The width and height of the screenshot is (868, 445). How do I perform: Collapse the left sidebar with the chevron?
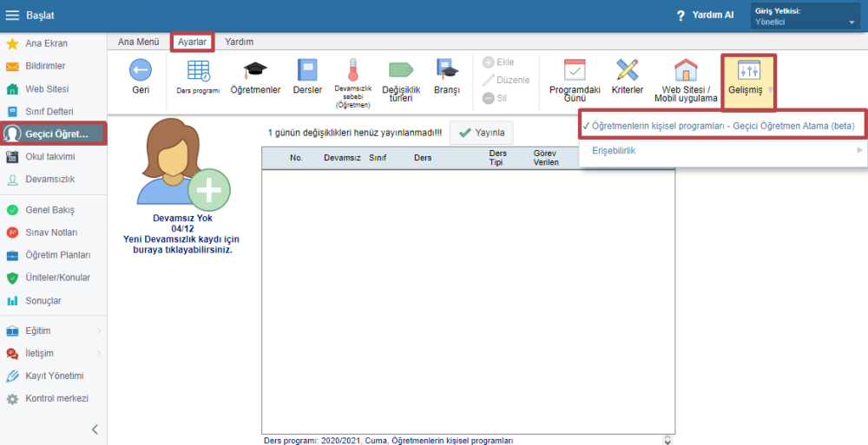point(95,429)
